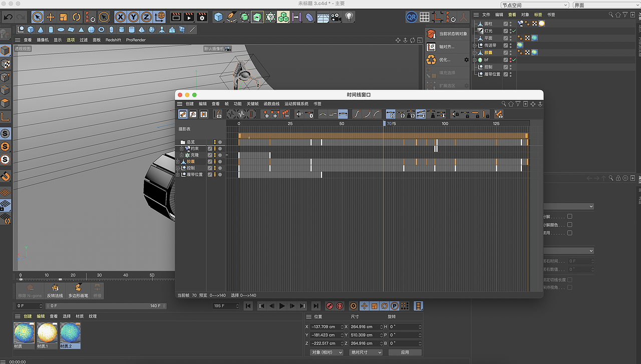Open the render settings clapperboard icon
The width and height of the screenshot is (641, 364).
tap(202, 17)
